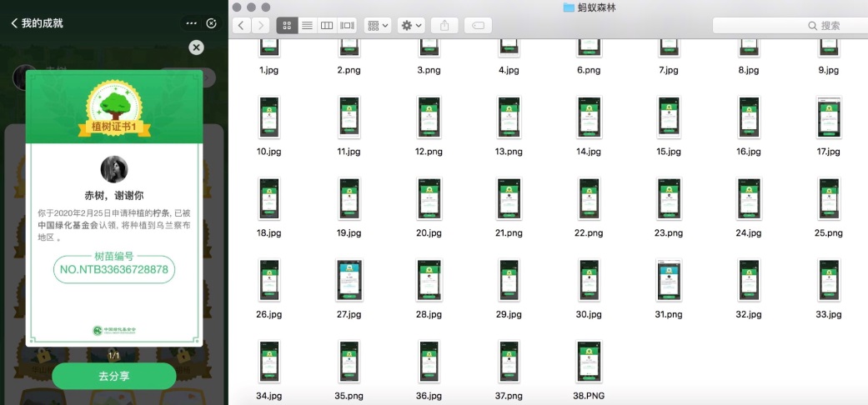Select the 28.jpg thumbnail
Screen dimensions: 868x405
coord(429,280)
